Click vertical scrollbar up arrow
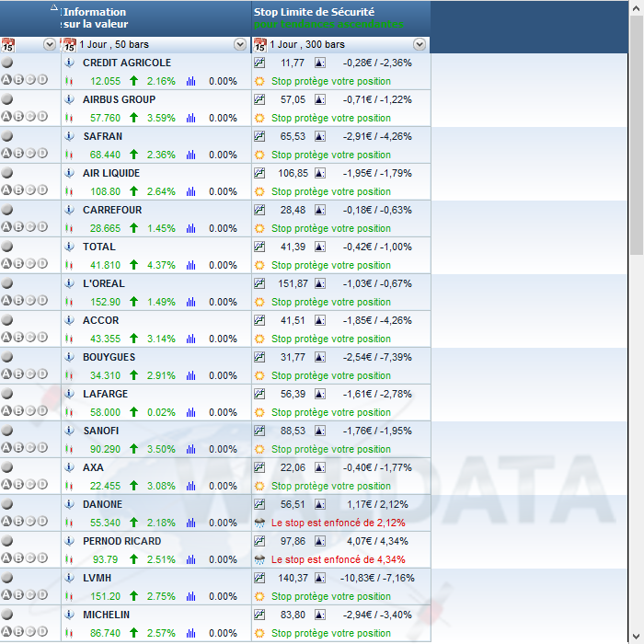 (x=637, y=8)
